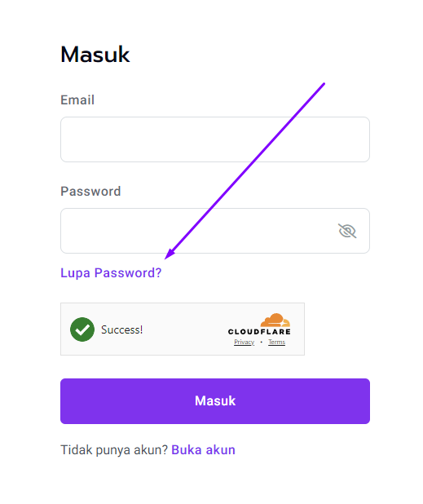Click the purple arrowhead above Lupa Password
The image size is (423, 504).
170,254
